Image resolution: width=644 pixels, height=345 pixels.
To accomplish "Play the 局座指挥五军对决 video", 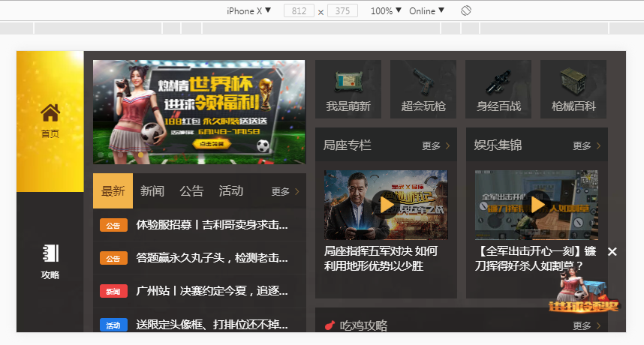I will click(386, 205).
